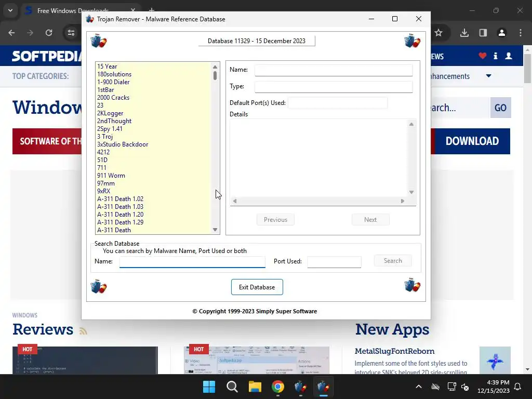Focus the Port Used search field
Image resolution: width=532 pixels, height=399 pixels.
tap(334, 262)
